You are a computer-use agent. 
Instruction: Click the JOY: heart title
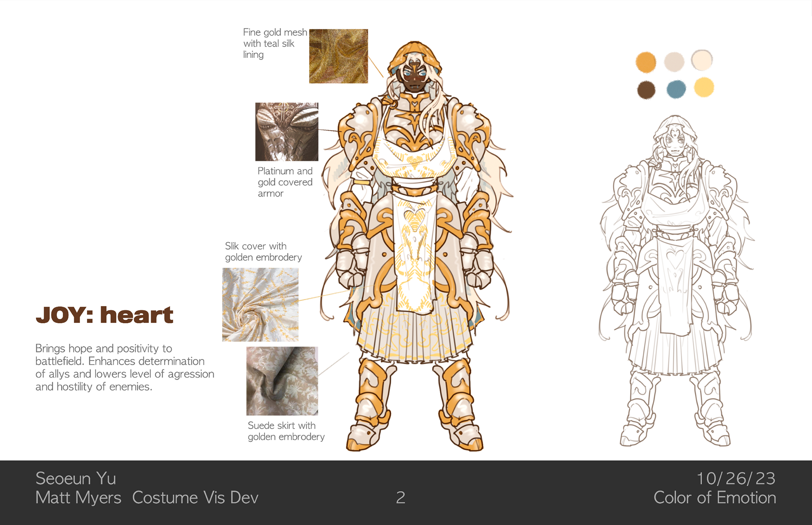(104, 315)
